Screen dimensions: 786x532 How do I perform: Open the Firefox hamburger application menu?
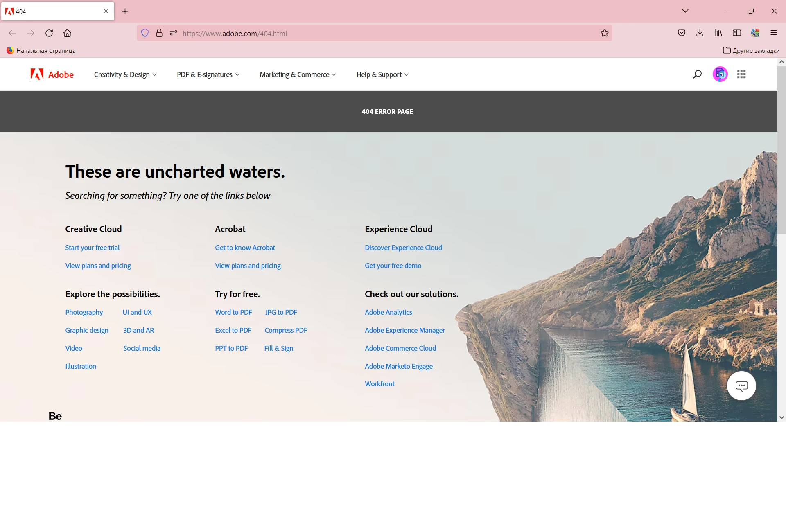(774, 33)
